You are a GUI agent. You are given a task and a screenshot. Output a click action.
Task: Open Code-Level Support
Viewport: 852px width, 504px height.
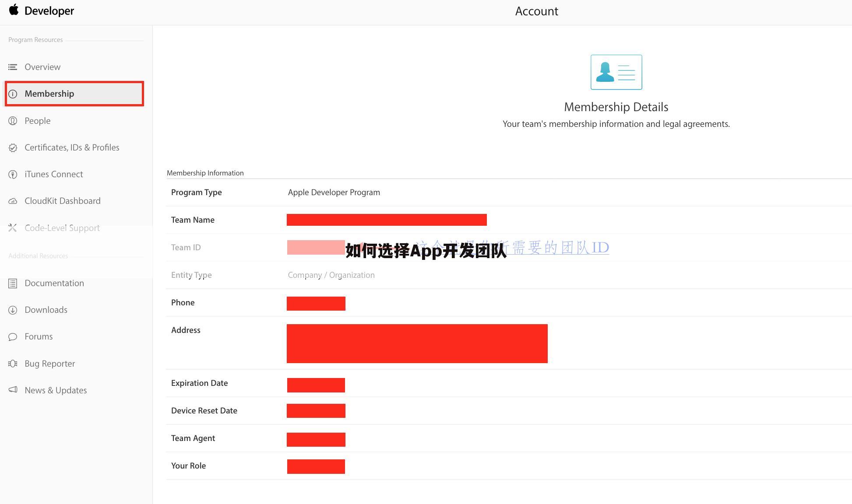[62, 228]
